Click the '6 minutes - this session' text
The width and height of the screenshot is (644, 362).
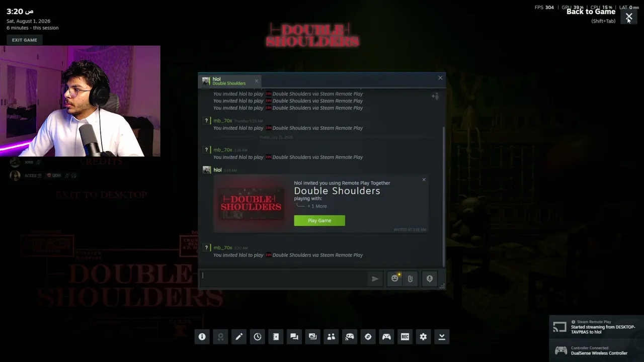coord(32,28)
